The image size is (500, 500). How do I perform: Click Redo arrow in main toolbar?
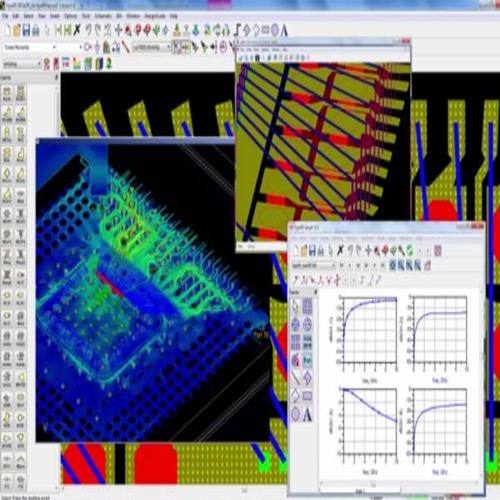(98, 30)
